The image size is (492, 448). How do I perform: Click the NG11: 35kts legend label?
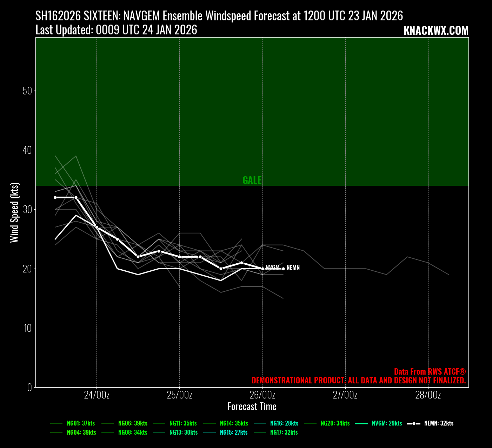pos(183,423)
